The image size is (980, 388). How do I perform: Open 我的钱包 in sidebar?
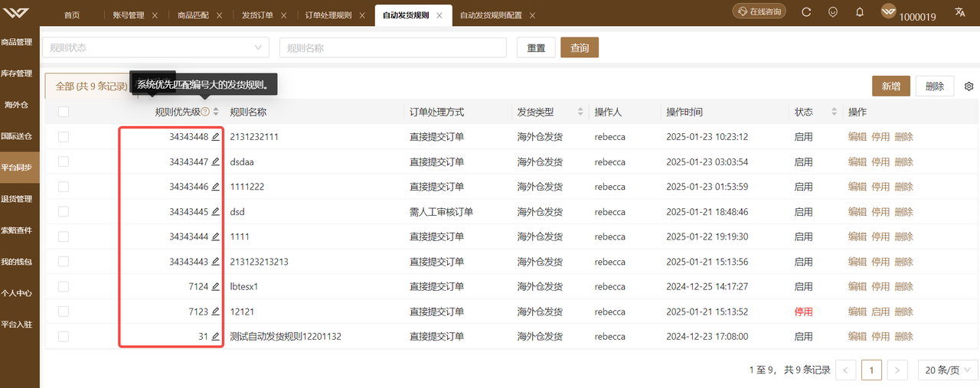(17, 262)
